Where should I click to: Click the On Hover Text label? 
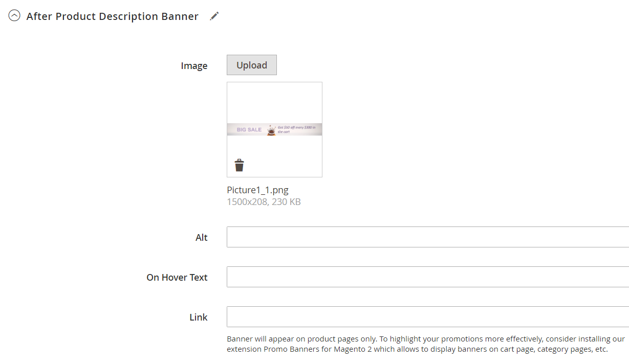click(x=177, y=278)
